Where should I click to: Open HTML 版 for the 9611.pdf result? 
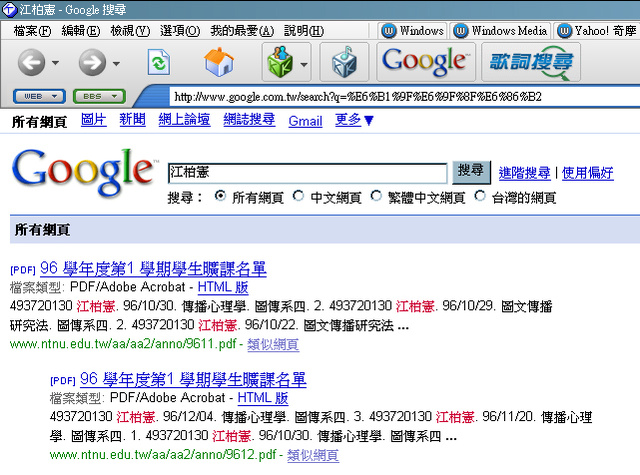pyautogui.click(x=223, y=287)
